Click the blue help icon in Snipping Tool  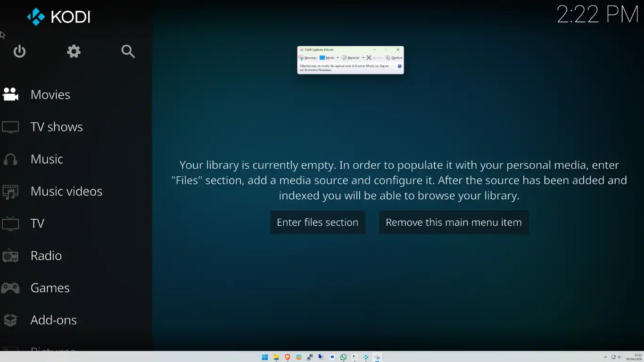point(399,66)
